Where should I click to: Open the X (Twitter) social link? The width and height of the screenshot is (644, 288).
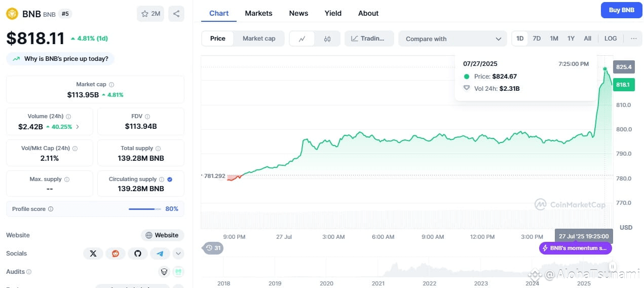pos(93,254)
